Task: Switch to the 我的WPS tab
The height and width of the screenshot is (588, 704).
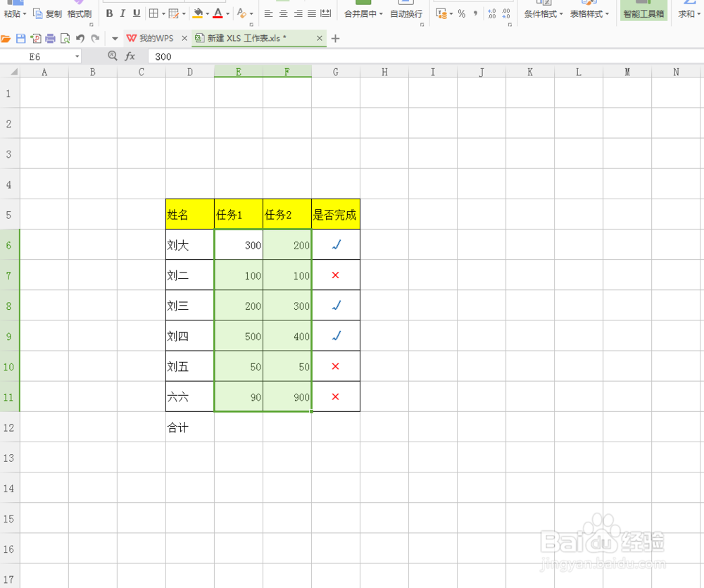Action: point(155,39)
